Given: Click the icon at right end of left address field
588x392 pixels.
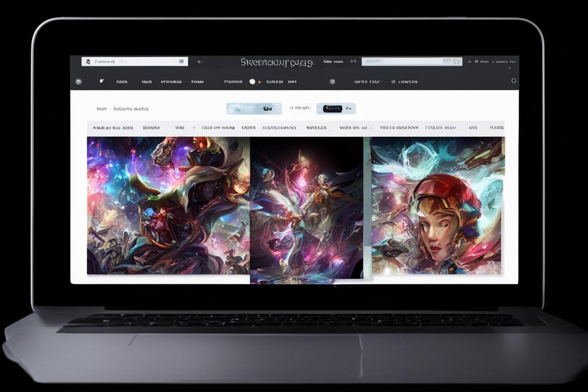Looking at the screenshot, I should click(181, 61).
